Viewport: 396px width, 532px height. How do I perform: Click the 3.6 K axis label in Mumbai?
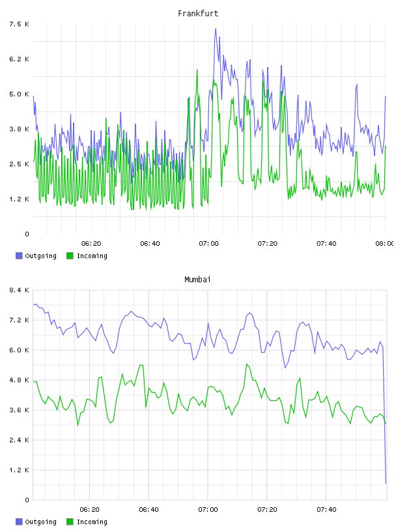click(x=20, y=410)
